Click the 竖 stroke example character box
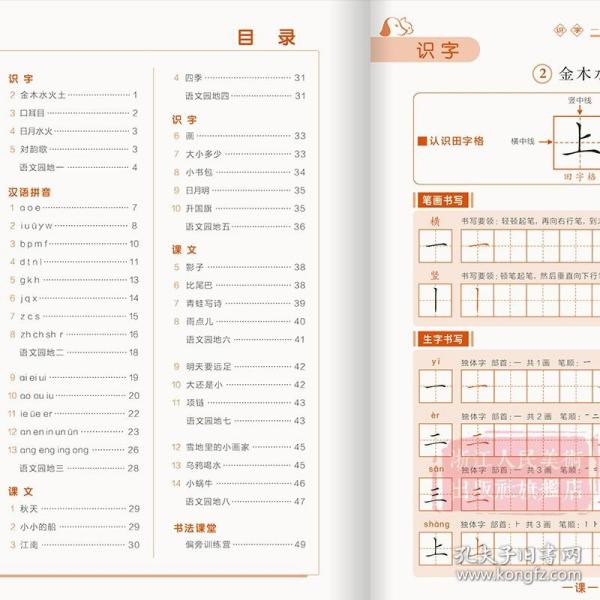Viewport: 600px width, 600px height. click(x=436, y=298)
